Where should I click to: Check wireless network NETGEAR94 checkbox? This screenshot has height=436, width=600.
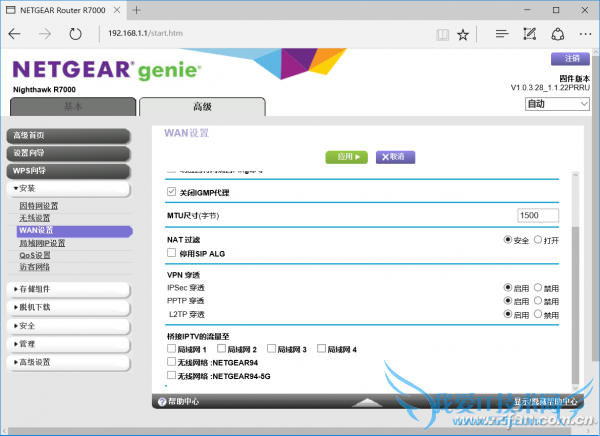pyautogui.click(x=171, y=361)
